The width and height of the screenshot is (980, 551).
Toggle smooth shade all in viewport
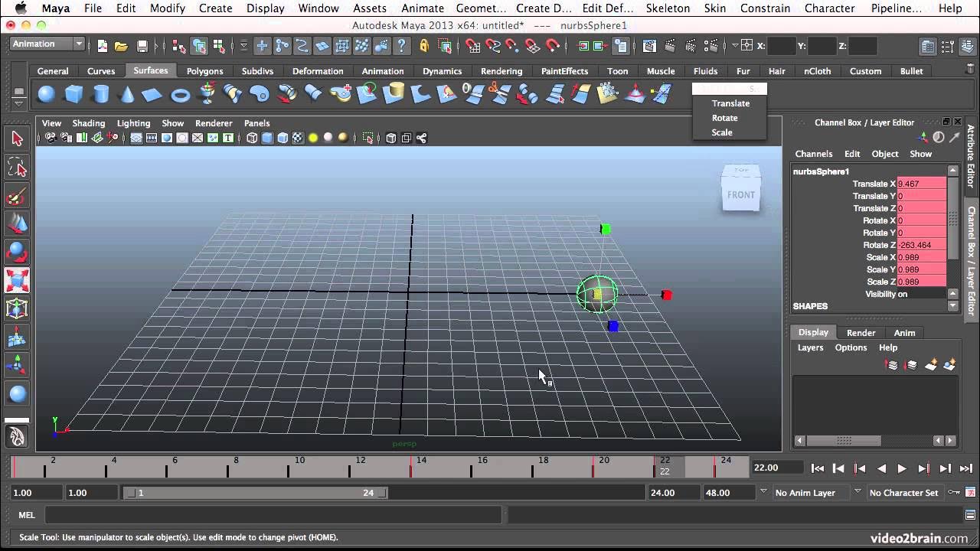(267, 138)
